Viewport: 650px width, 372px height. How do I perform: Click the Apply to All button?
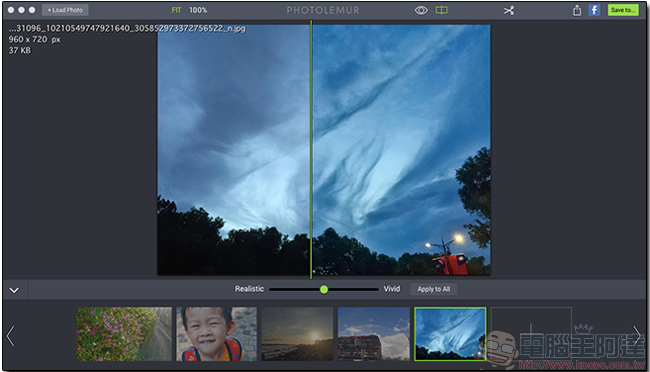tap(434, 289)
